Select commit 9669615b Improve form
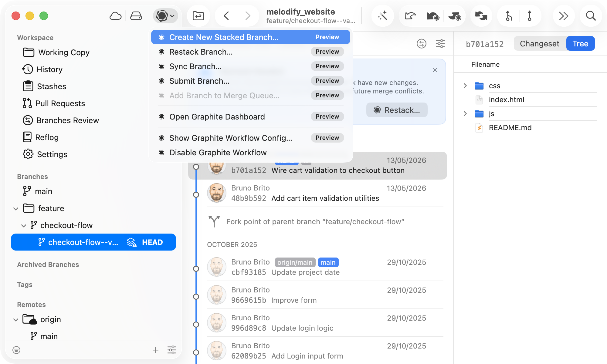This screenshot has width=607, height=364. pyautogui.click(x=317, y=295)
